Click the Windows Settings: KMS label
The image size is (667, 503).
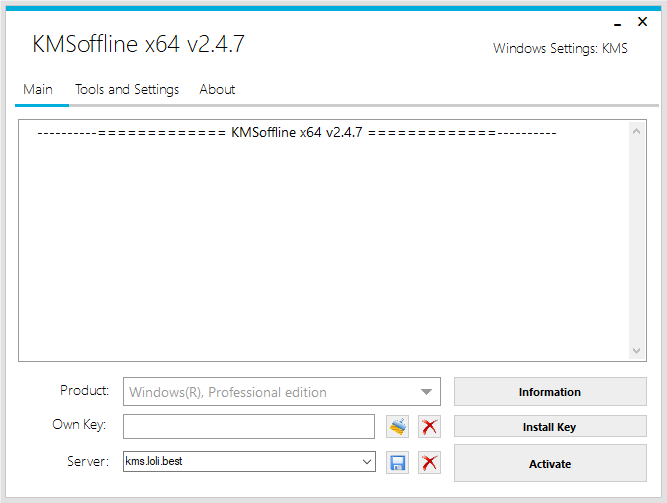pyautogui.click(x=560, y=48)
